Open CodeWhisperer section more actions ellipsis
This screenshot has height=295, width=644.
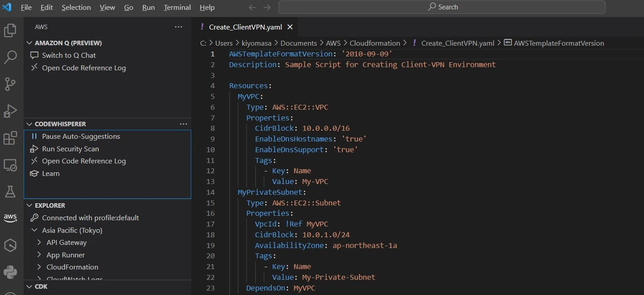click(x=183, y=124)
